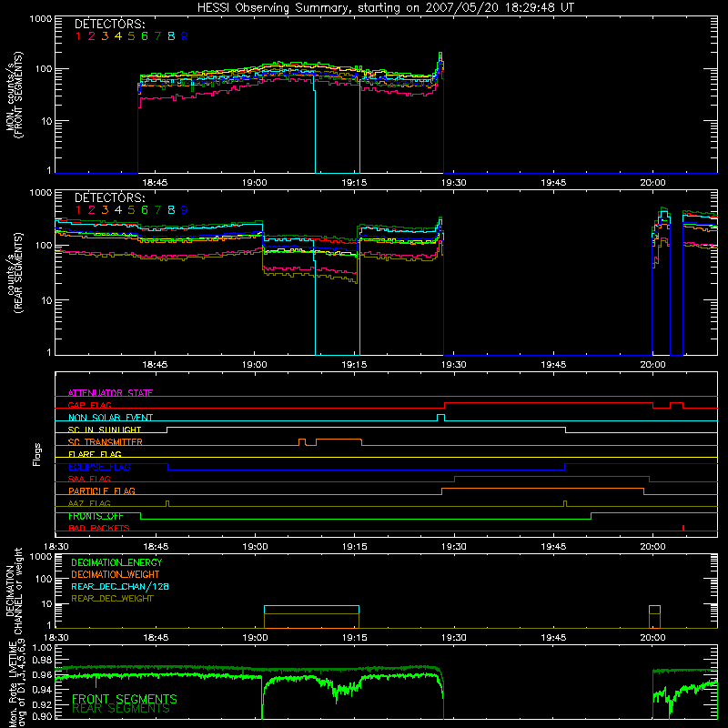
Task: Select the DETECTORS: label in the front segments panel
Action: [x=109, y=24]
